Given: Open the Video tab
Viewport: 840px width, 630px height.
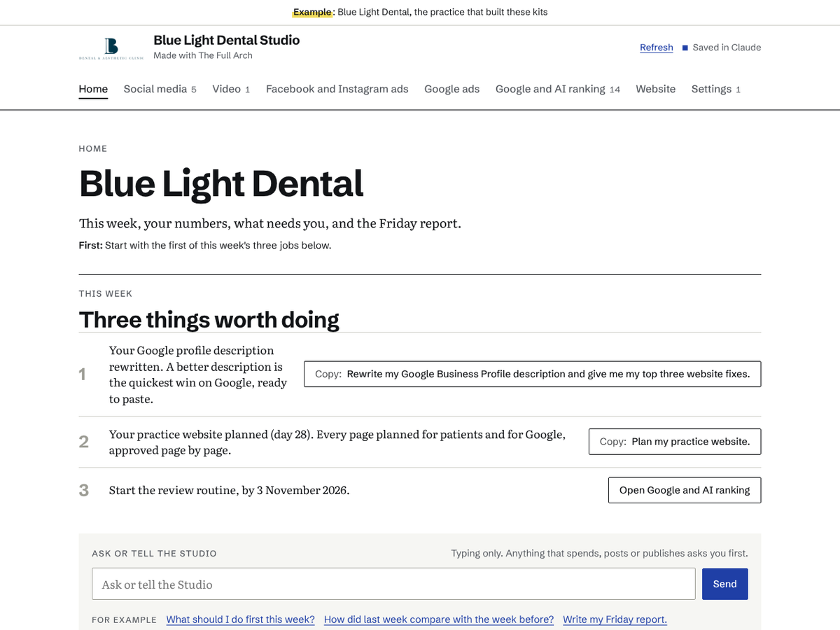Looking at the screenshot, I should coord(231,89).
